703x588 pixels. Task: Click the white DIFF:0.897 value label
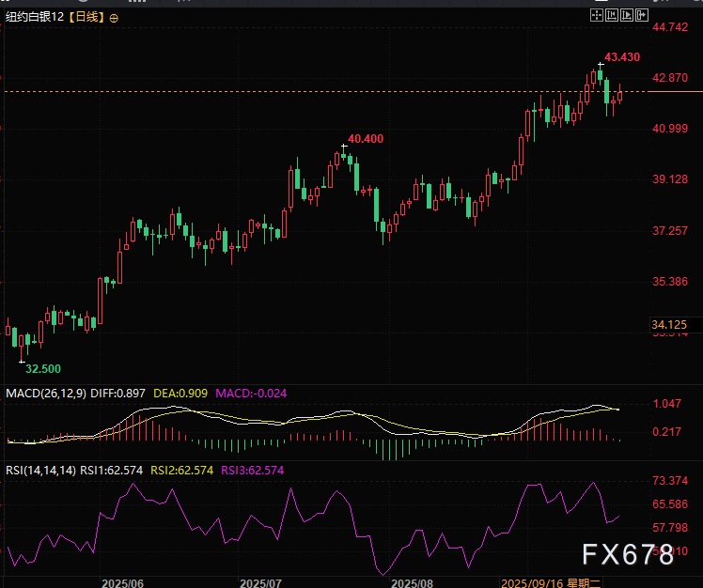click(118, 393)
